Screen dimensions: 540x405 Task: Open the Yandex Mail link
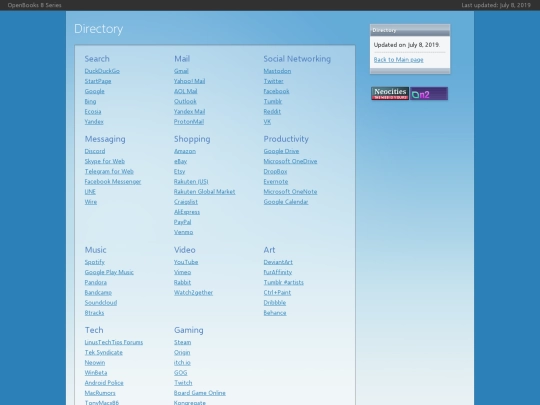click(189, 112)
